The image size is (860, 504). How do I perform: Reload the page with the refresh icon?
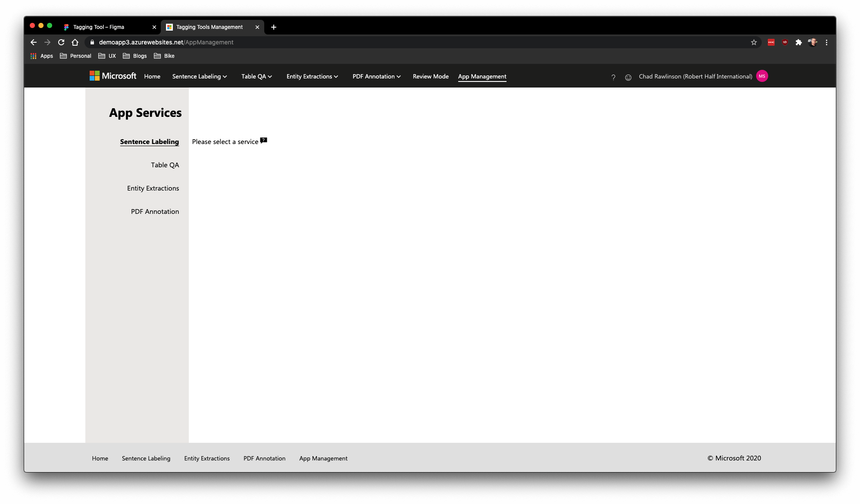[x=61, y=42]
